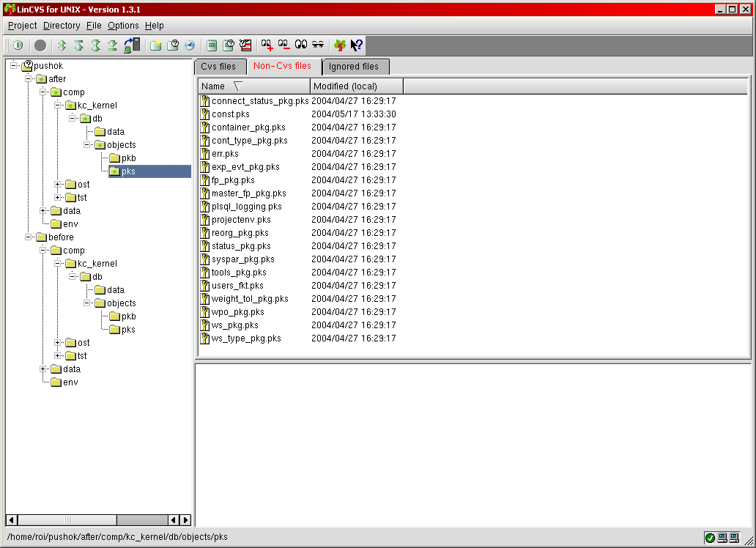Collapse the pushok root node
Screen dimensions: 756x548
pos(14,66)
